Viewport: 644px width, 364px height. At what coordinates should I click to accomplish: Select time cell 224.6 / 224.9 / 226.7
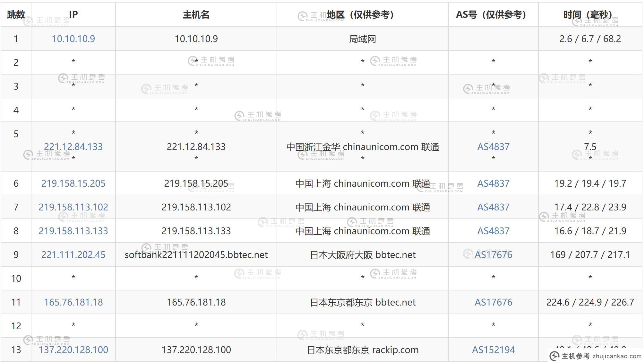[590, 302]
